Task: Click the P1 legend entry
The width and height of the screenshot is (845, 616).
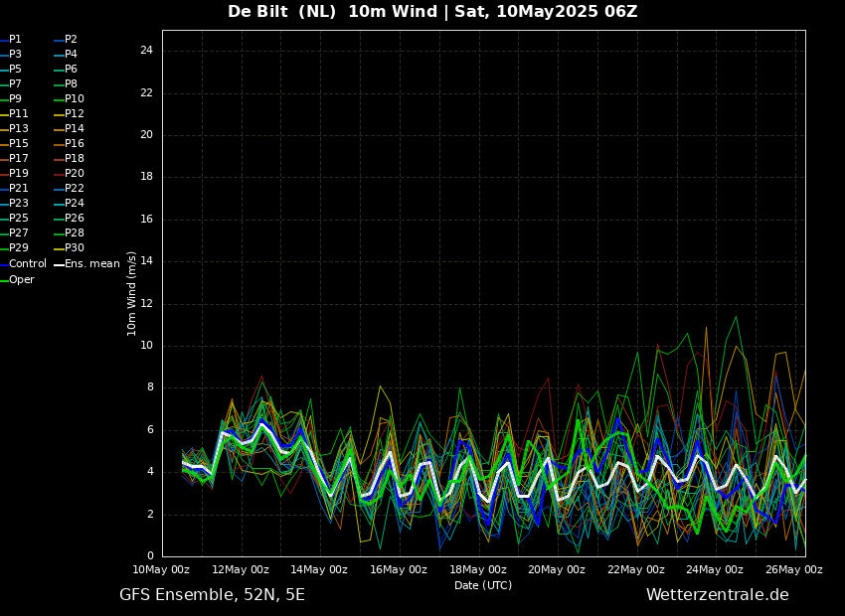Action: (15, 40)
